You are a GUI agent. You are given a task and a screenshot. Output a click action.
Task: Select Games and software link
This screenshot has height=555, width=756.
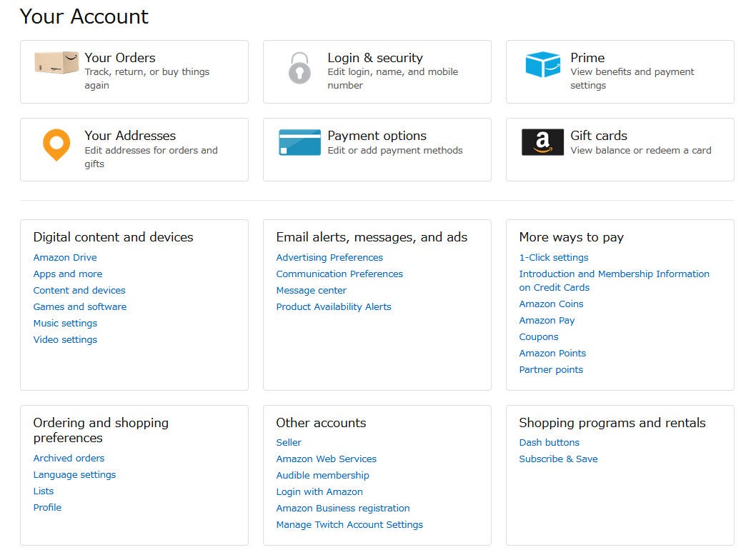80,307
